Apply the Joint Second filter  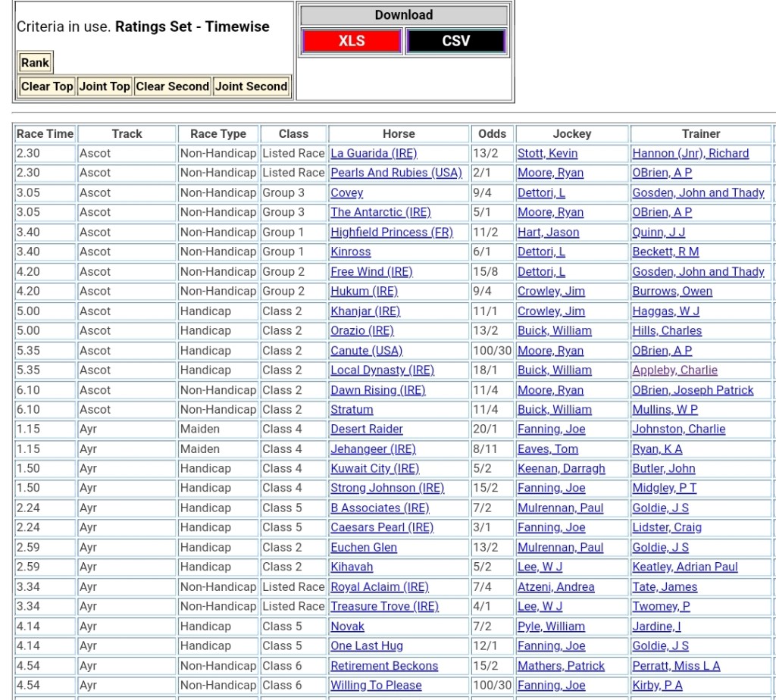coord(251,86)
